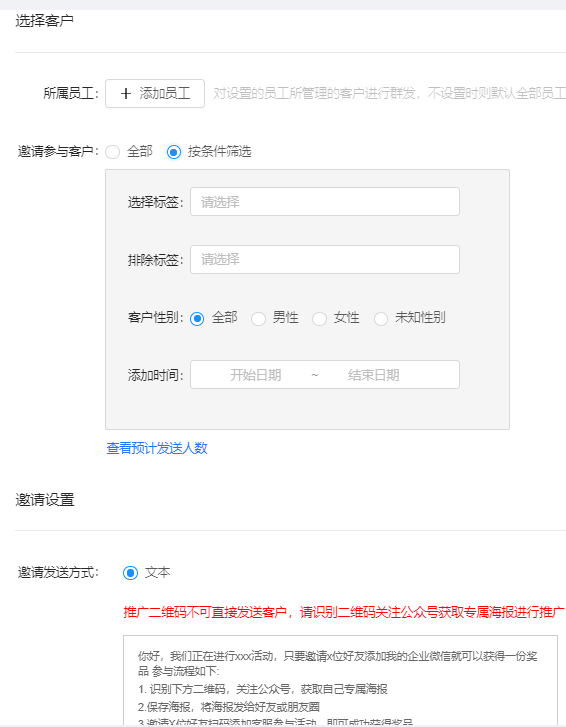
Task: Click the 邀请设置 section heading
Action: pos(45,500)
